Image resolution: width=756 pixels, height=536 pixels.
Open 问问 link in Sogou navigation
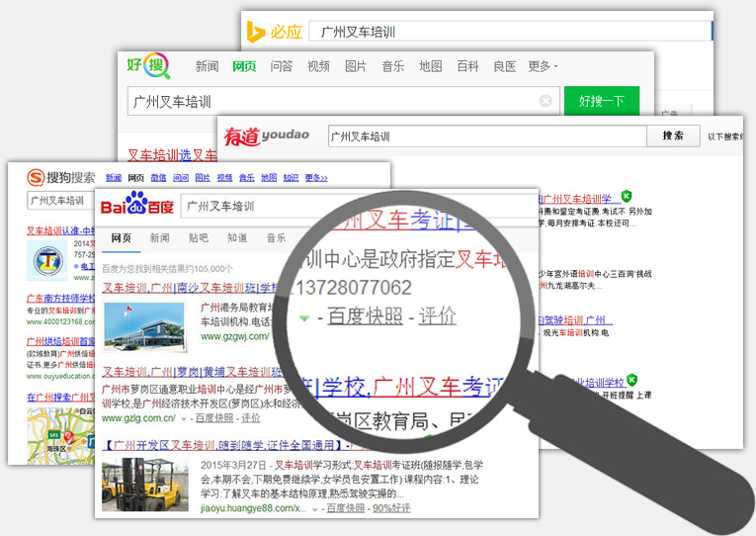(x=180, y=178)
